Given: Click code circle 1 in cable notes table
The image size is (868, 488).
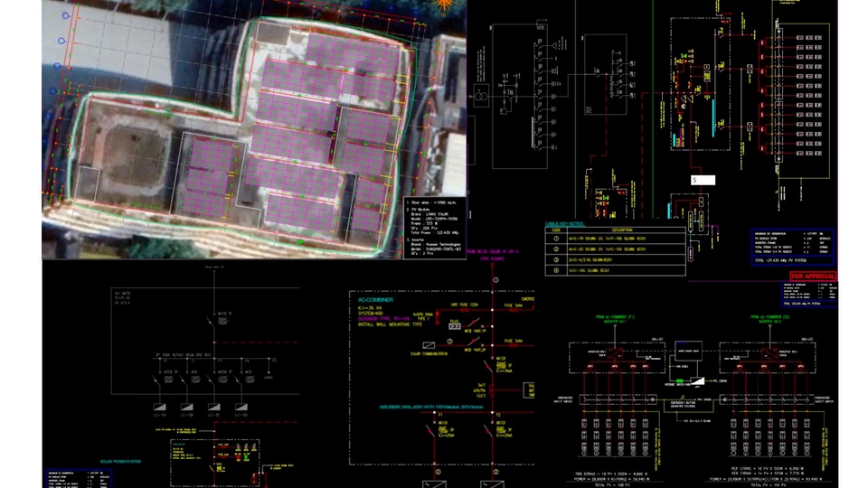Looking at the screenshot, I should click(557, 239).
